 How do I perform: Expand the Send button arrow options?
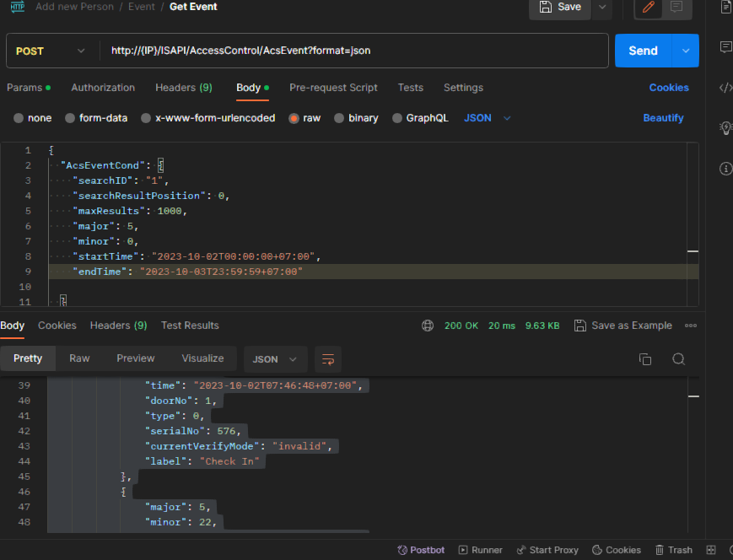(685, 51)
